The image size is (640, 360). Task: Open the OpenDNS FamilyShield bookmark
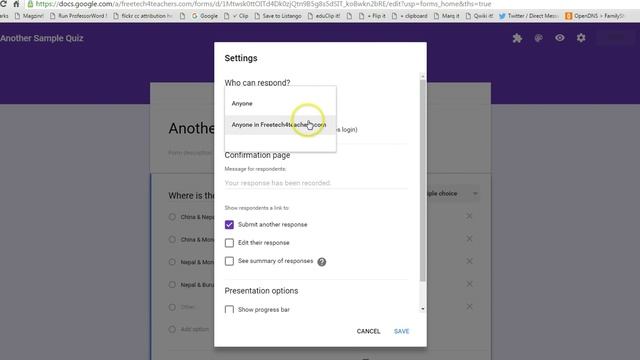click(595, 16)
